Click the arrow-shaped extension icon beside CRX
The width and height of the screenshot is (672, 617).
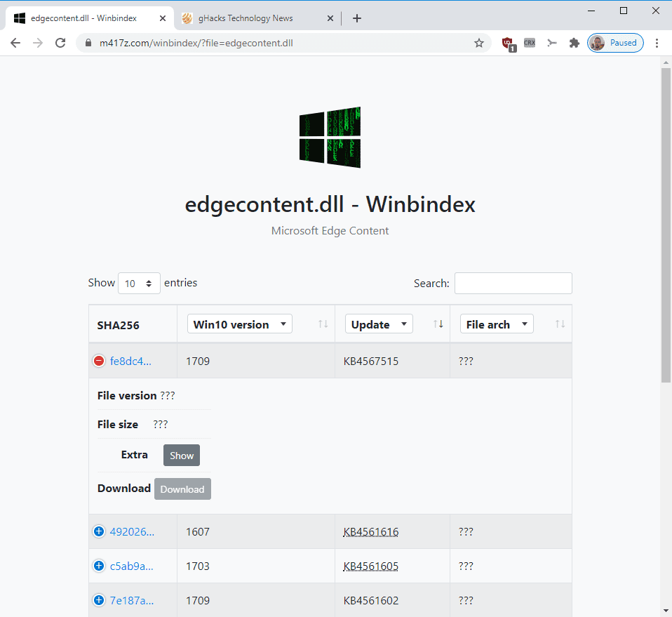552,43
